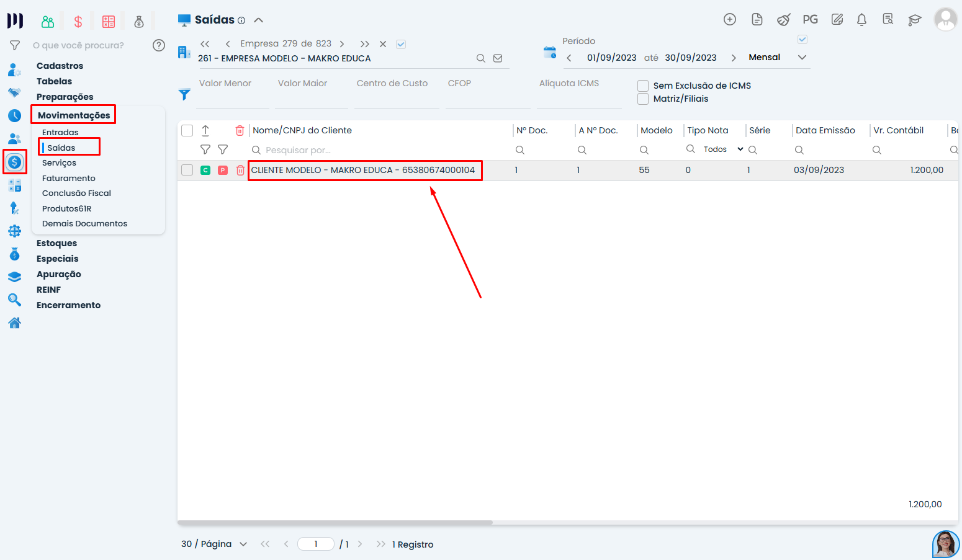Check the Matriz/Filiais checkbox
The image size is (962, 560).
[x=643, y=99]
